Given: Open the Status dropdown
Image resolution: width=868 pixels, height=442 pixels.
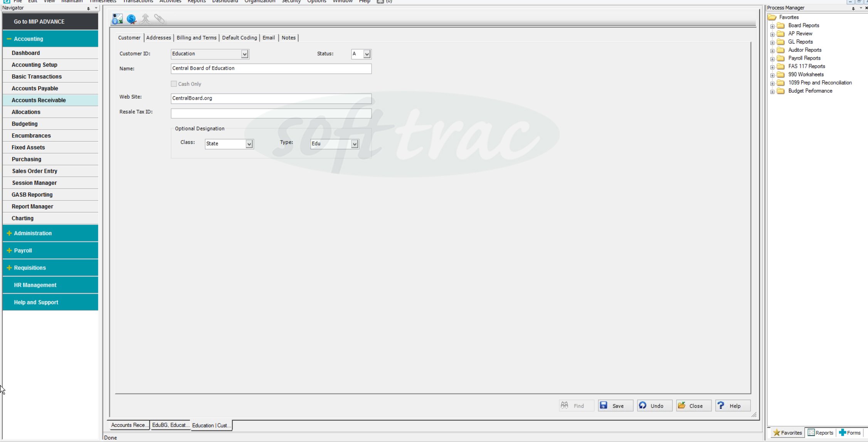Looking at the screenshot, I should [x=367, y=54].
